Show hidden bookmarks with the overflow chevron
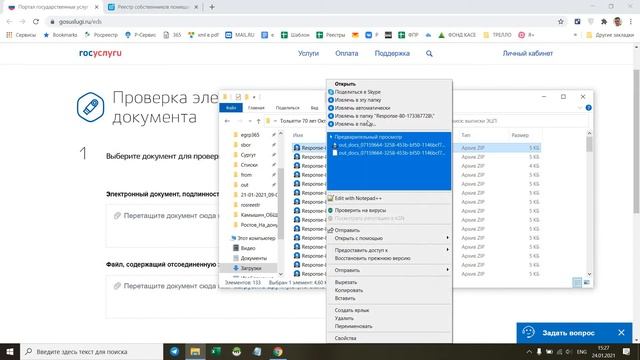640x360 pixels. [576, 35]
